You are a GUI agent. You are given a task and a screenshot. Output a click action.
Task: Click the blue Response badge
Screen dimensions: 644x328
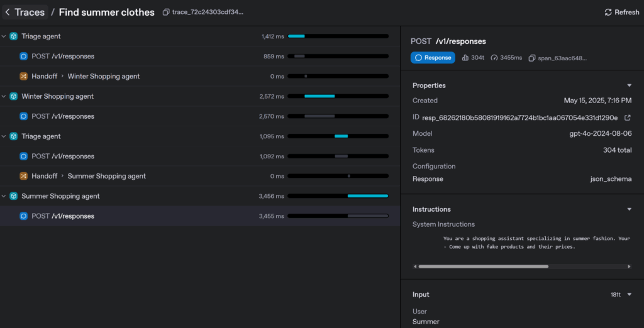click(433, 58)
